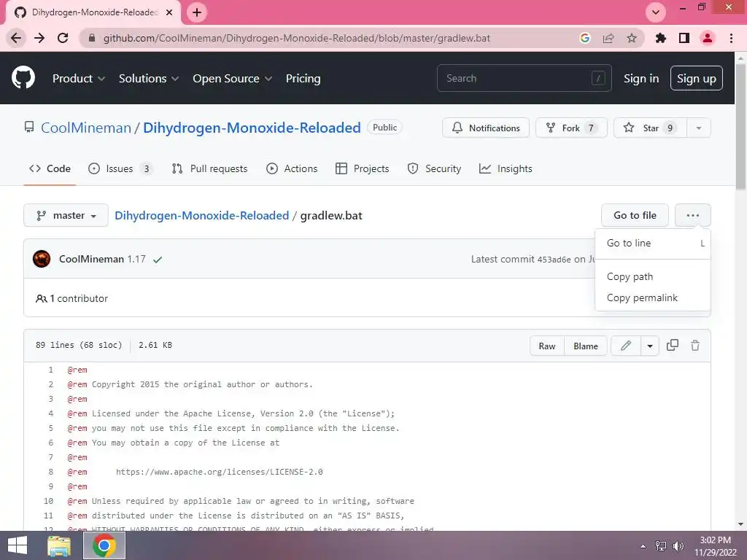Close the Dihydrogen-Monoxide-Reloaded tab
Viewport: 747px width, 560px height.
(x=169, y=12)
